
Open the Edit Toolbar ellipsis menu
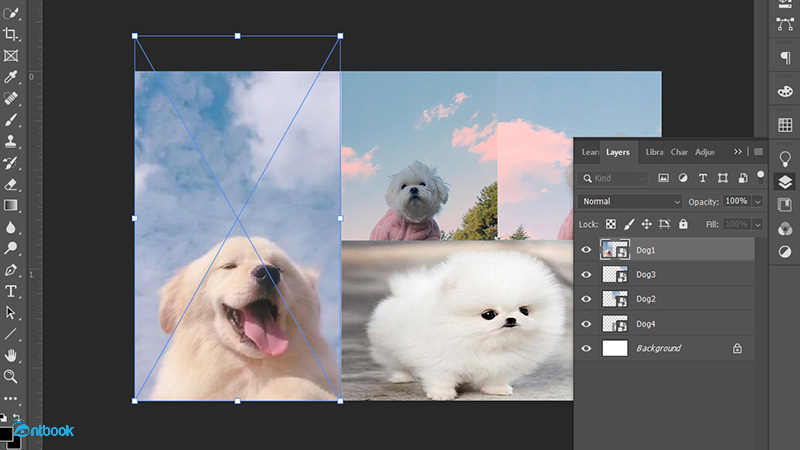tap(10, 398)
